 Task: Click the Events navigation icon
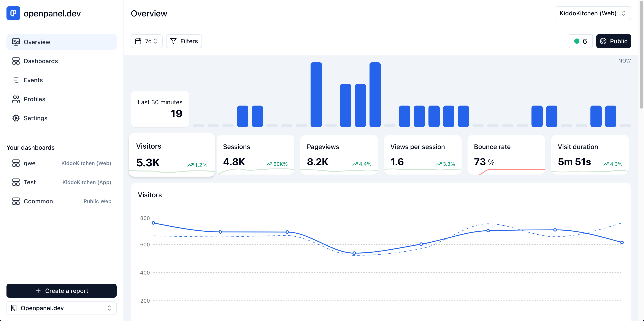pos(16,80)
